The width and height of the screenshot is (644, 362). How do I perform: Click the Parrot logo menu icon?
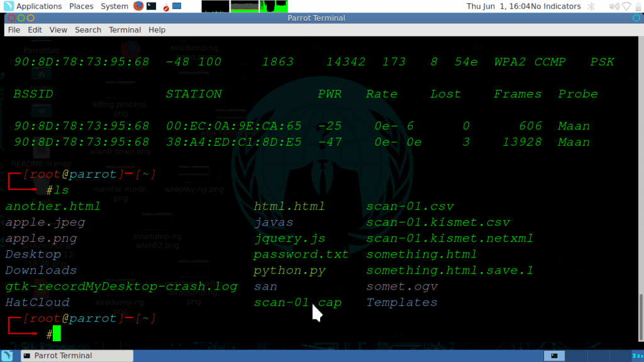coord(8,6)
